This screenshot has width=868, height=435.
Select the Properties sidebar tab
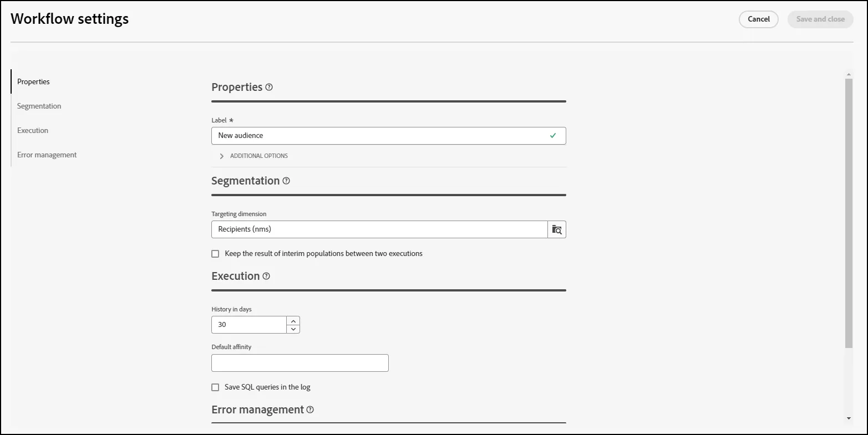(x=33, y=81)
